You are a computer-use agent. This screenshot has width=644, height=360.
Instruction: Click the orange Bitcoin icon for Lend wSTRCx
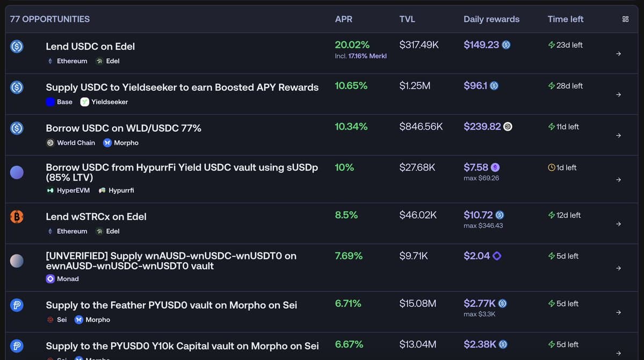pos(17,217)
